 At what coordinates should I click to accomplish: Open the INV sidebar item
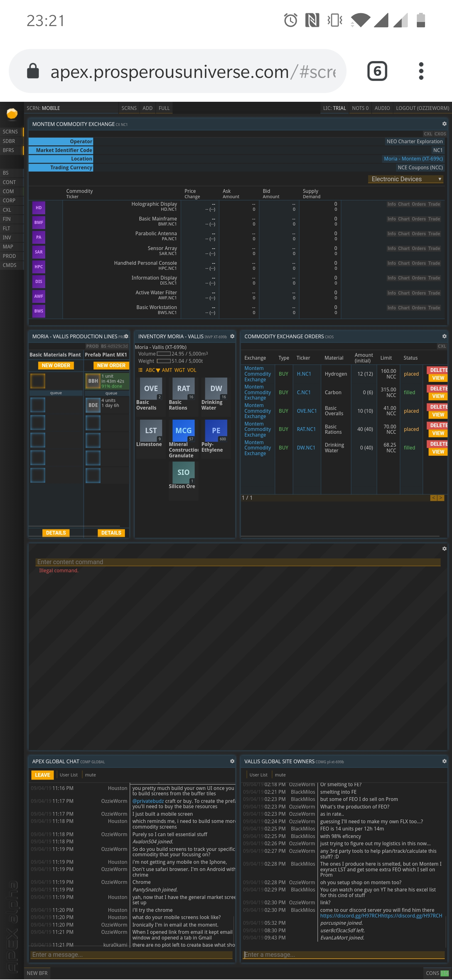pyautogui.click(x=12, y=237)
